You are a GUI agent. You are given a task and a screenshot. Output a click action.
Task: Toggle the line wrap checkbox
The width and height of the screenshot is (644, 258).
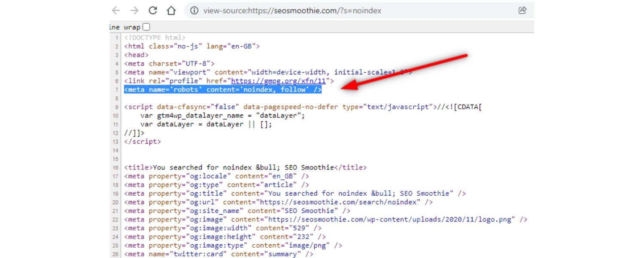point(146,26)
